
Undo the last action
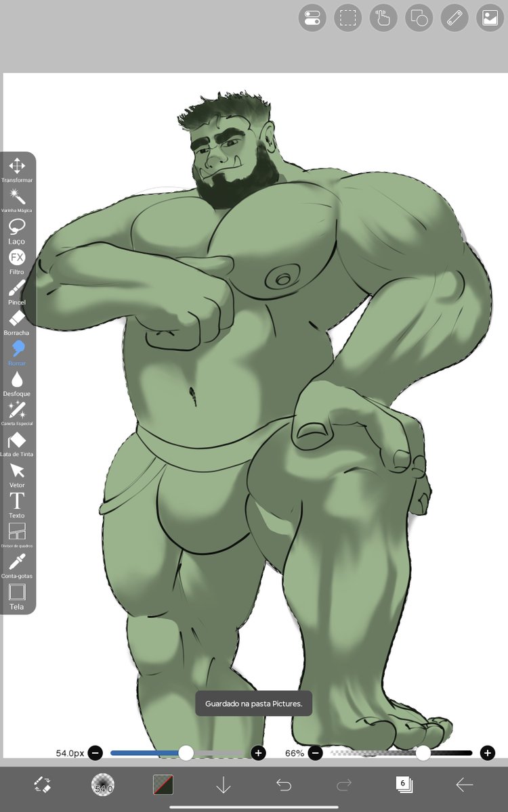coord(284,785)
